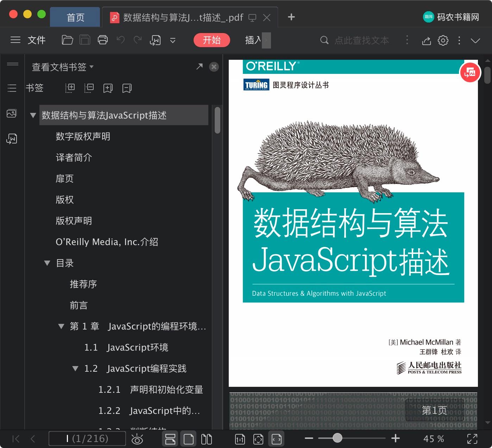Go to the 版权 bookmark

[x=65, y=200]
